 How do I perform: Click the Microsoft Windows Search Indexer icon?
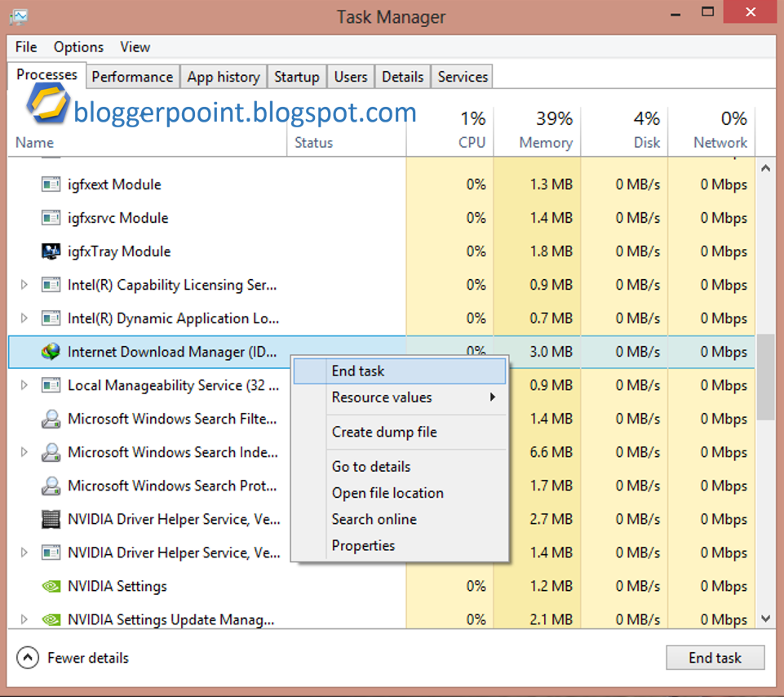(x=51, y=452)
